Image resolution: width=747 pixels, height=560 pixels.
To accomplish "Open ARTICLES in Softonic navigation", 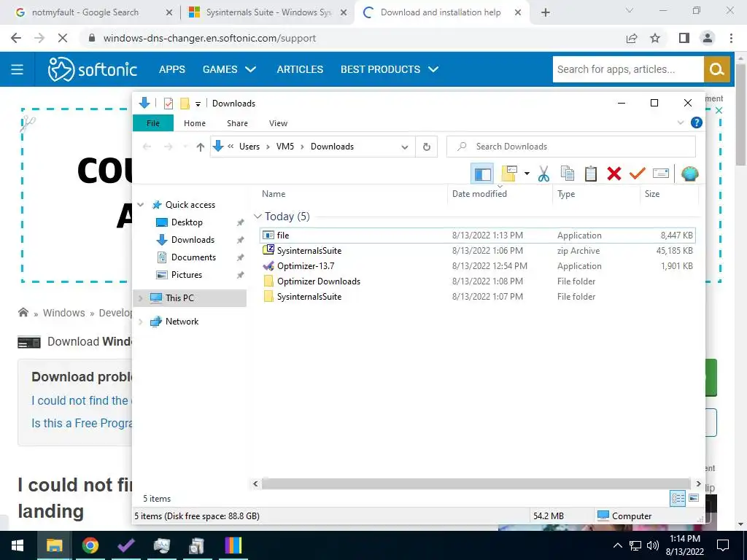I will 300,69.
